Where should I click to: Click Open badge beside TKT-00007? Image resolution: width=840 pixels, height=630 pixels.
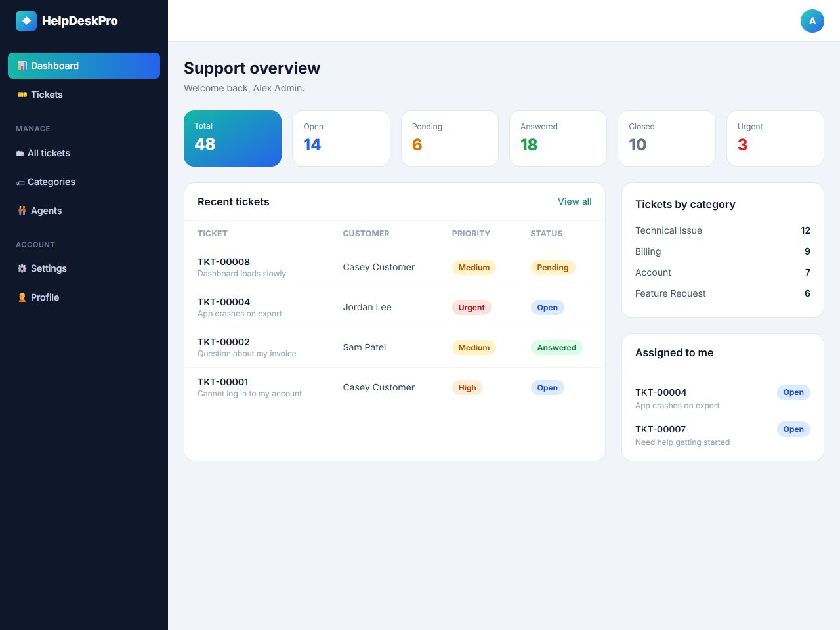click(793, 429)
